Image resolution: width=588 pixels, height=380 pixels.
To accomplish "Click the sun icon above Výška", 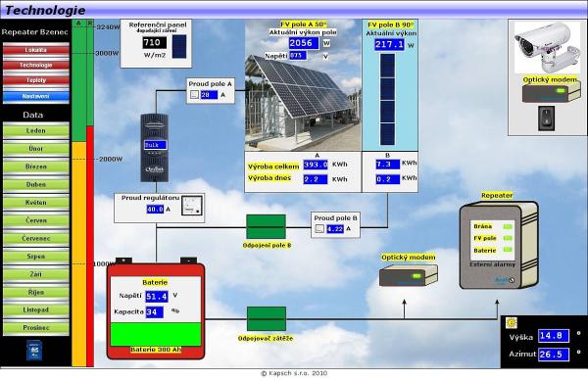I will (512, 322).
